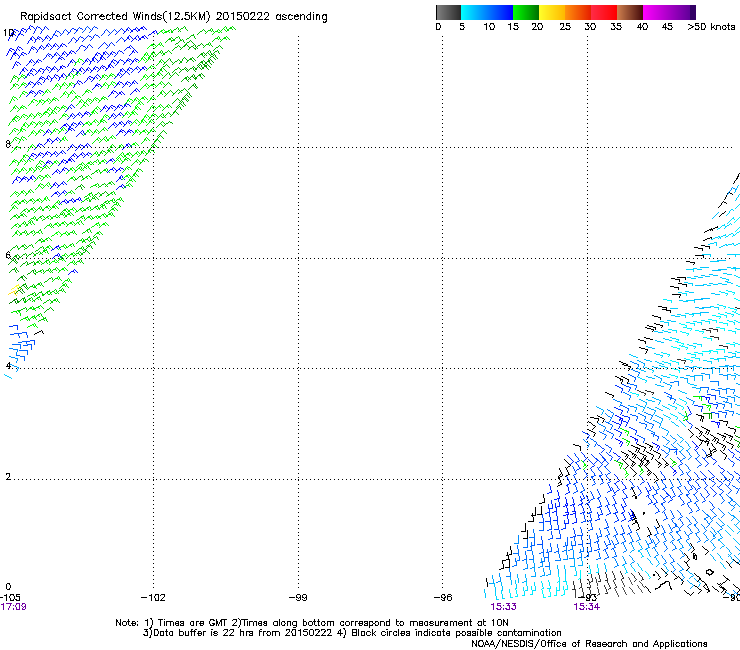Pick the orange 25–30 knots legend band
The height and width of the screenshot is (650, 740).
578,12
